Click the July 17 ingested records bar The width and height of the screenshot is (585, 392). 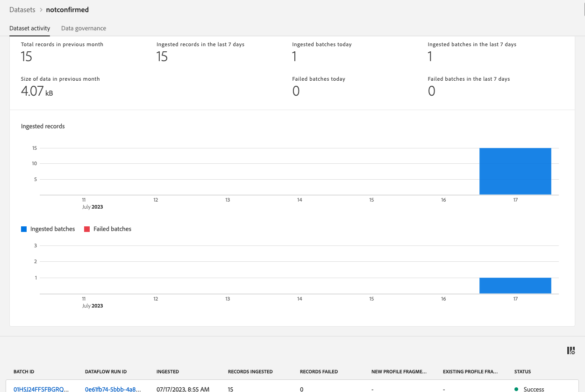point(515,171)
